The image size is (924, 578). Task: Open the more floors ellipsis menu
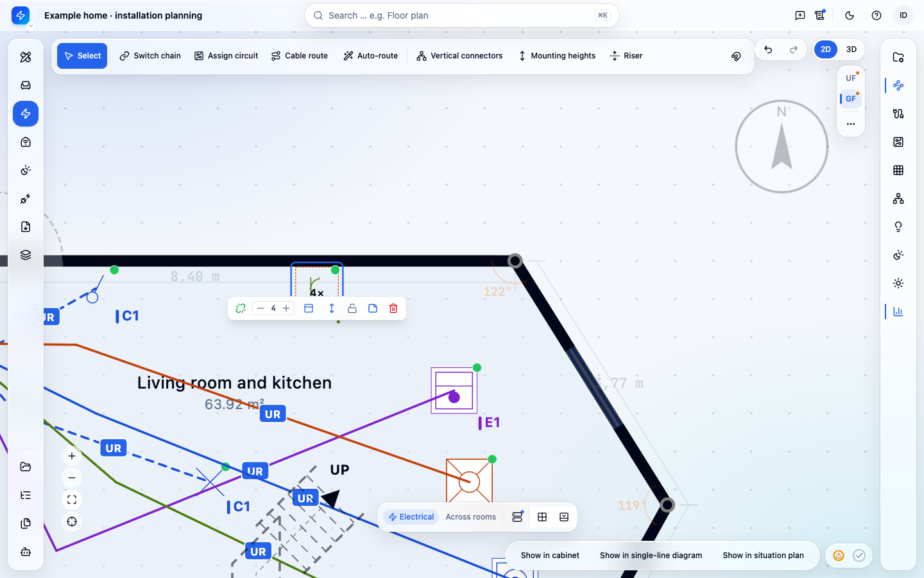tap(851, 124)
